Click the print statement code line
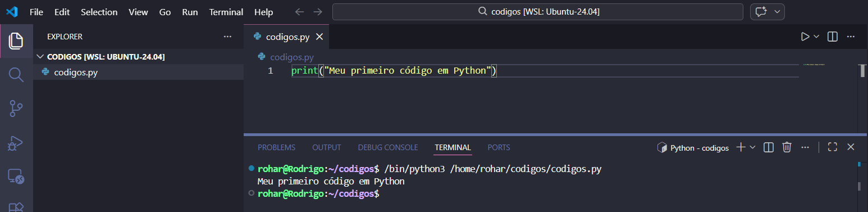Viewport: 868px width, 212px height. (395, 71)
